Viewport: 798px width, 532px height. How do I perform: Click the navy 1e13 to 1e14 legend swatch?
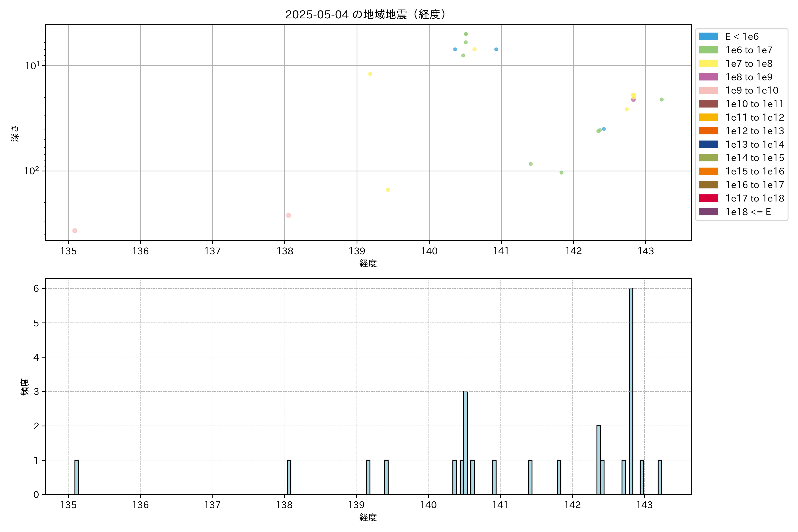coord(708,144)
